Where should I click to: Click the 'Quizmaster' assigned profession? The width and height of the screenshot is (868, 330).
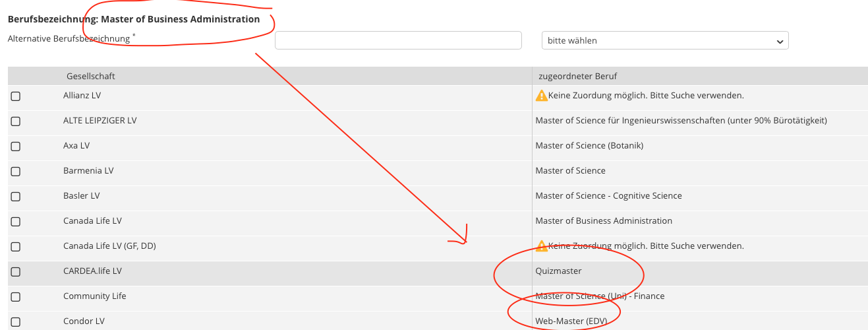tap(559, 271)
